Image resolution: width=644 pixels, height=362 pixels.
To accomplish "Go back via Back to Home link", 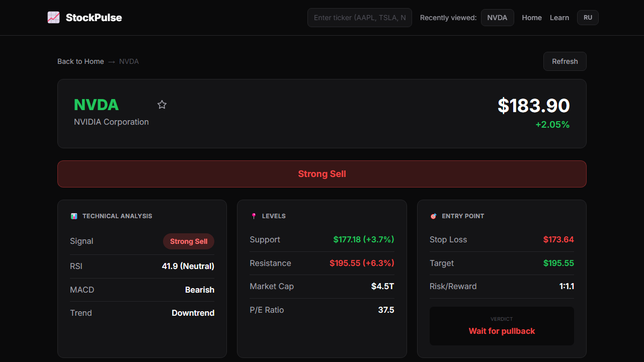I will click(x=80, y=61).
